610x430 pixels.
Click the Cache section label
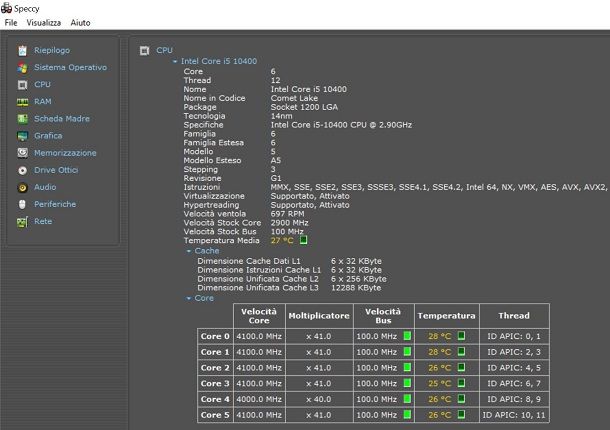click(x=207, y=251)
